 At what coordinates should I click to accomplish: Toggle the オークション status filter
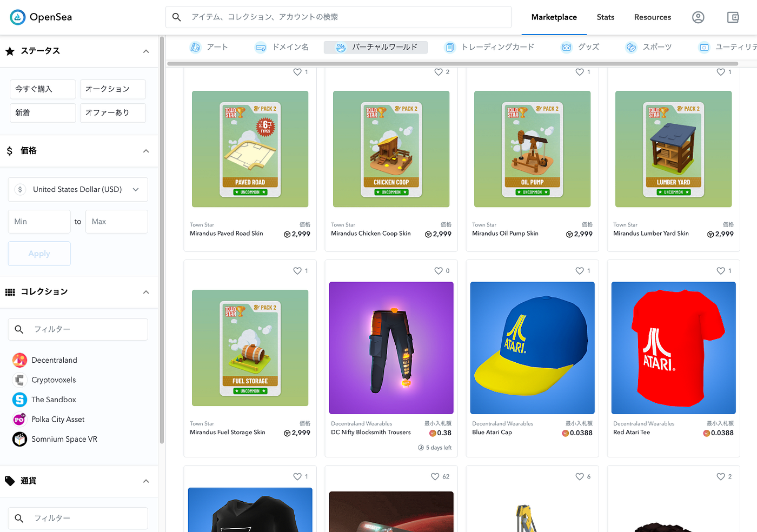click(113, 89)
